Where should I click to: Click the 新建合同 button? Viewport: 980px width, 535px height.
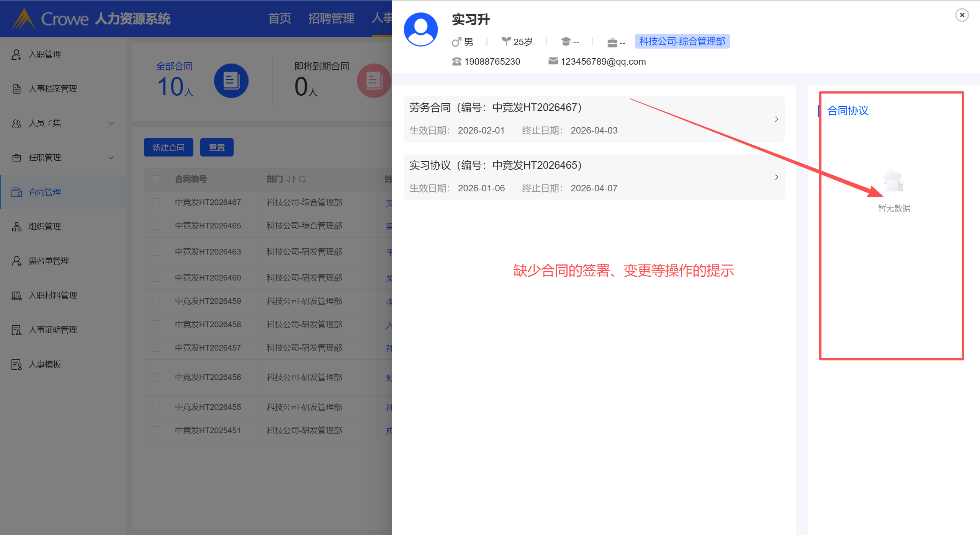click(168, 147)
